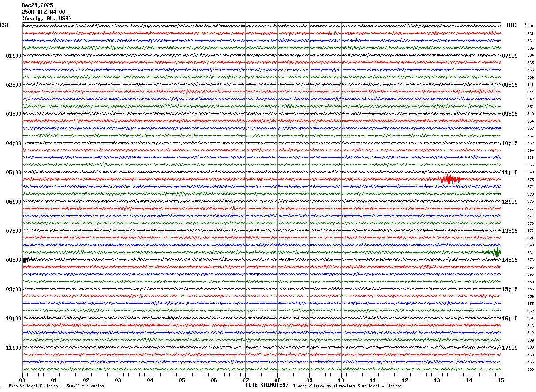Click minute 05 on the time axis
Image resolution: width=536 pixels, height=392 pixels.
(182, 380)
